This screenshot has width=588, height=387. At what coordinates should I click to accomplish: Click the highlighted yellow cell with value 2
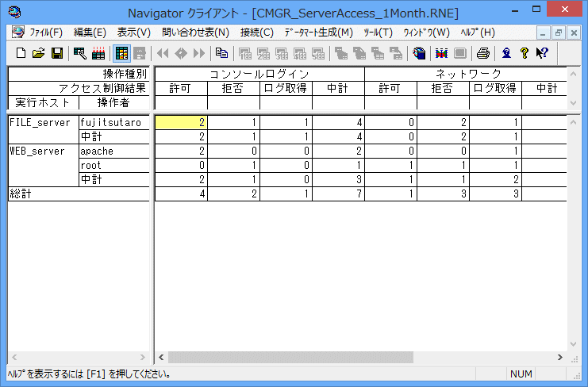click(x=181, y=122)
